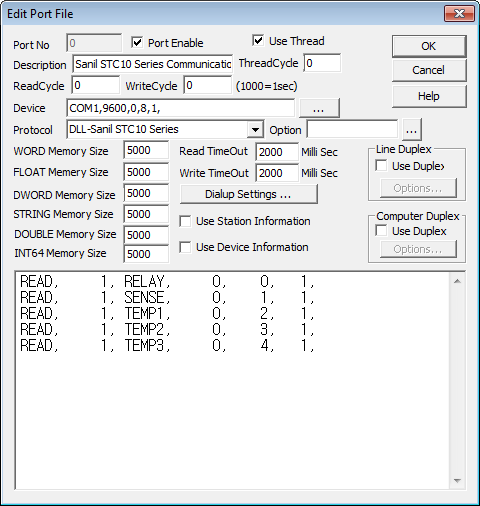Screen dimensions: 480x506
Task: Check Use Duplex under Computer Duplex
Action: tap(381, 231)
